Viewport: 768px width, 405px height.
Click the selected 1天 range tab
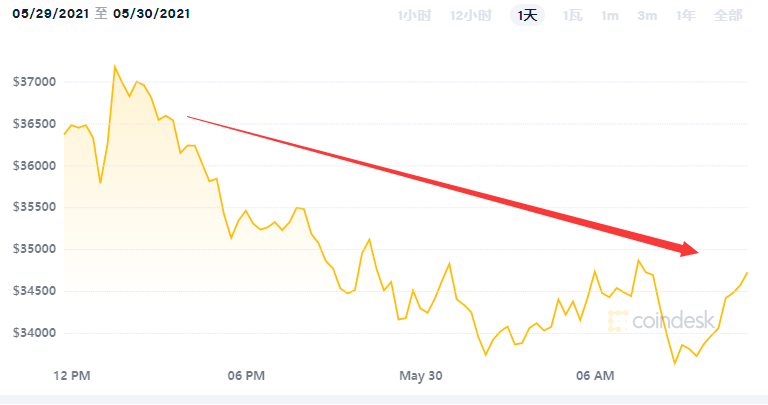[x=527, y=15]
